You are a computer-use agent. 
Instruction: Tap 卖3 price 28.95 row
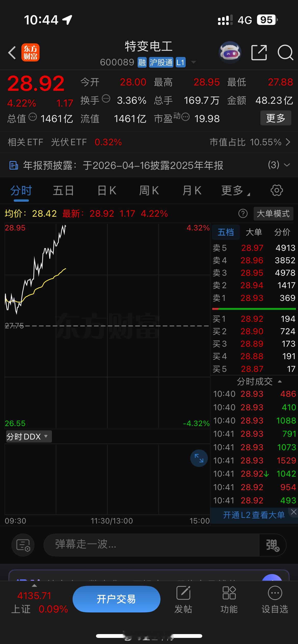pyautogui.click(x=254, y=273)
